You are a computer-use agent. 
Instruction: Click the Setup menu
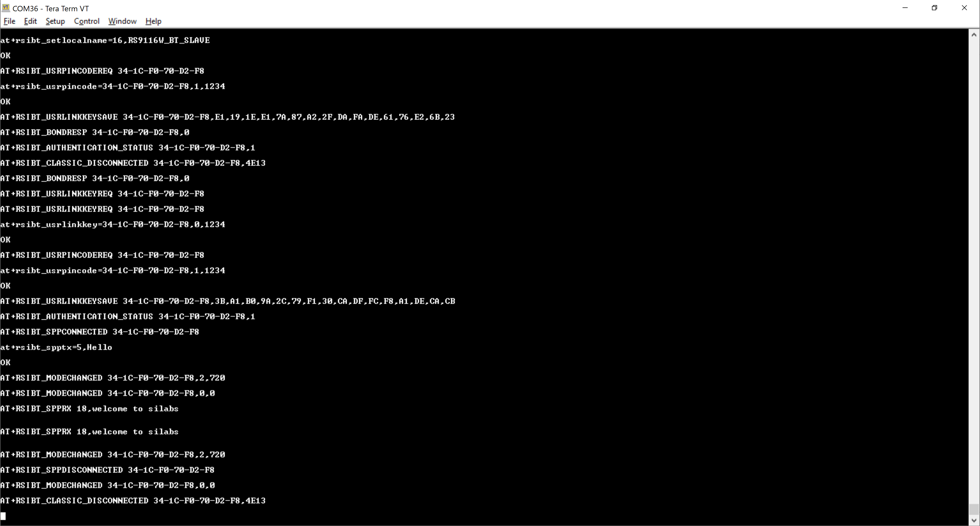(x=55, y=21)
